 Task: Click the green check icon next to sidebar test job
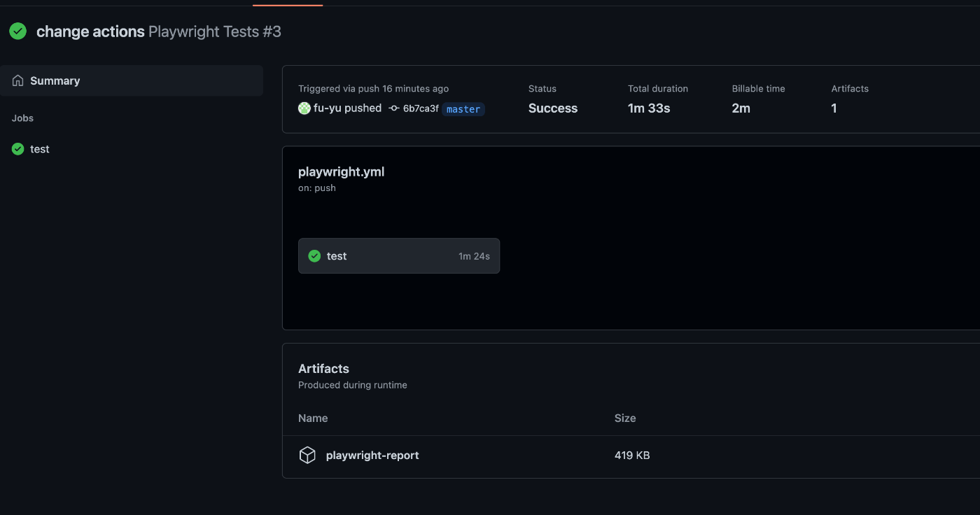coord(18,149)
